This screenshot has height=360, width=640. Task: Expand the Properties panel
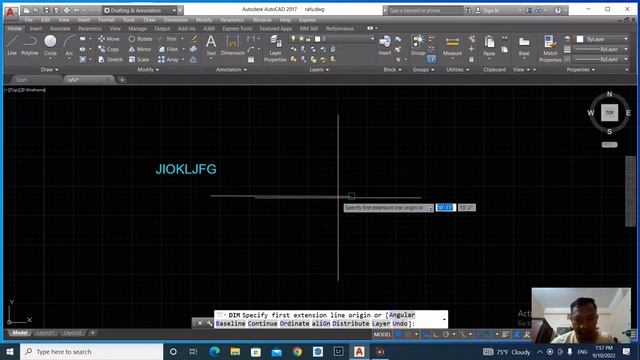[580, 69]
